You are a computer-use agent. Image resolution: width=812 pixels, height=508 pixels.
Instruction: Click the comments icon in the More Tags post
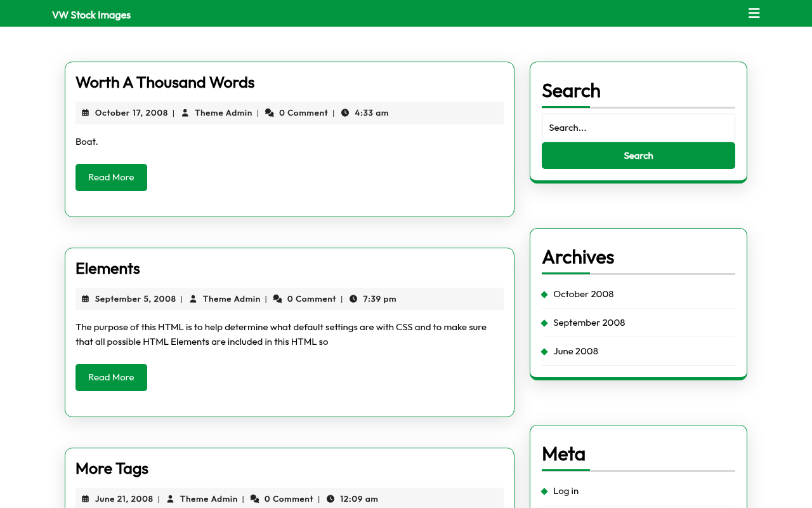255,499
